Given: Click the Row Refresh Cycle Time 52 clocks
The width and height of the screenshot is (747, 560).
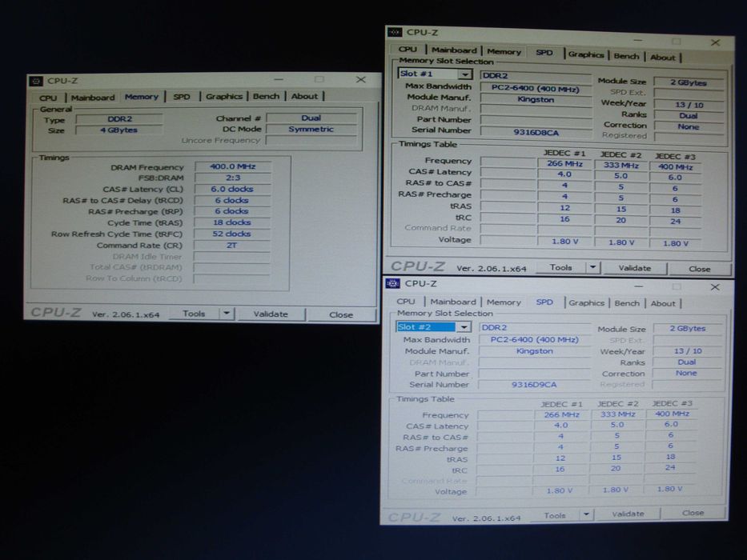Looking at the screenshot, I should [232, 234].
